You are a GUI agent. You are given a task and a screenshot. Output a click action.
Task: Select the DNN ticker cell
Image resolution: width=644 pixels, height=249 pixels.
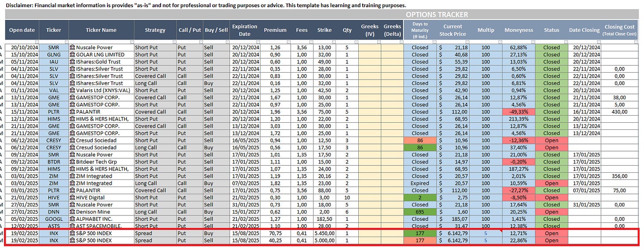pos(54,212)
